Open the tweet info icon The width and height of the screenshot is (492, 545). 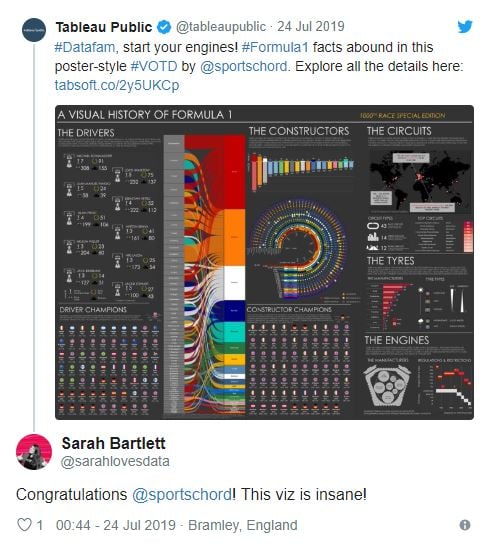(465, 525)
